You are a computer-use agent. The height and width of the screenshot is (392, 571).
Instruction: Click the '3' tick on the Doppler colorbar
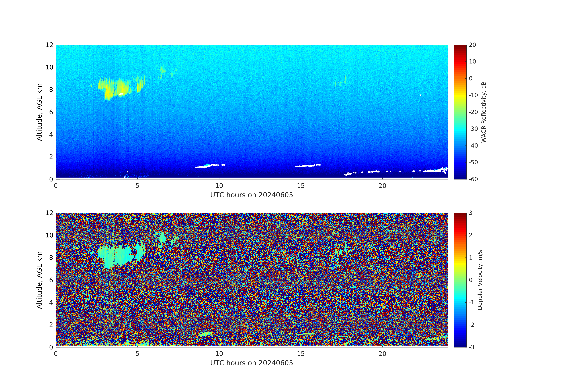(471, 213)
